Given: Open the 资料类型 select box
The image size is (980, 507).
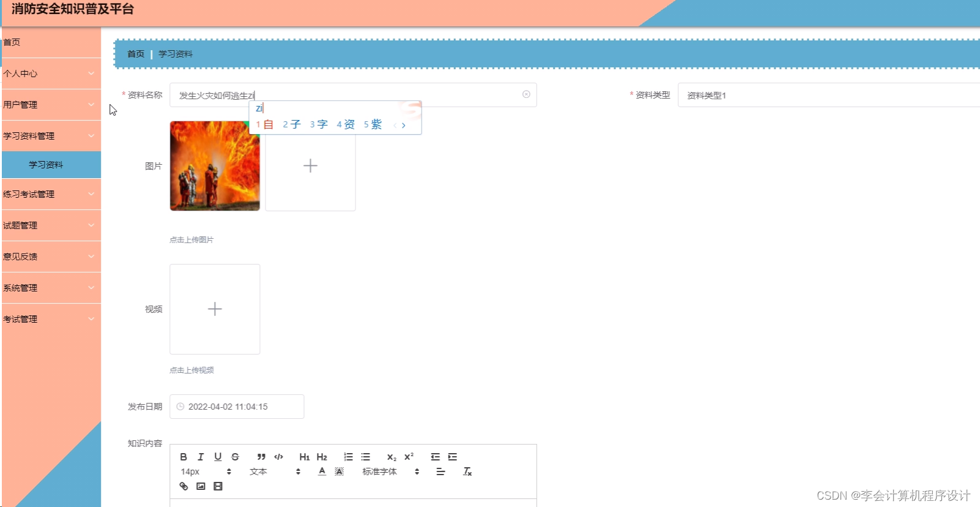Looking at the screenshot, I should pyautogui.click(x=829, y=95).
